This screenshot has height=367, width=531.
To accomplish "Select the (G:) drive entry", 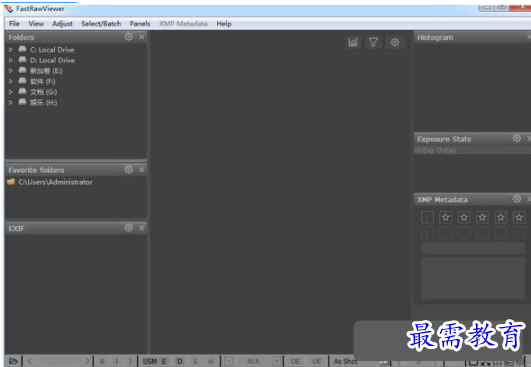I will click(43, 92).
